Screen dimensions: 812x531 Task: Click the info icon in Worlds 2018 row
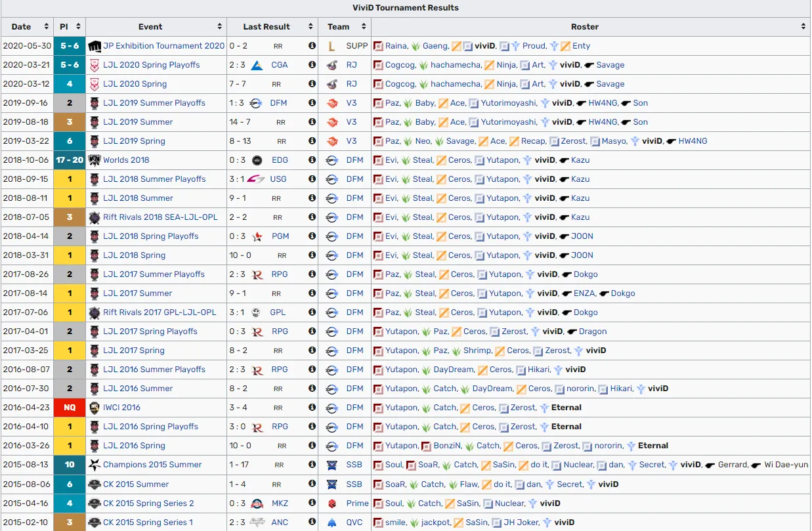312,160
